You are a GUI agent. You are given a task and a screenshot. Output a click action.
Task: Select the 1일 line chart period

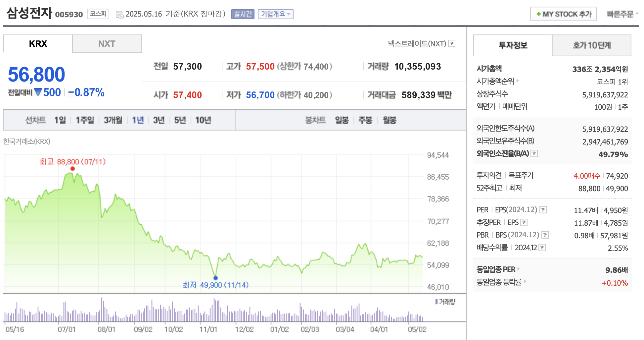[60, 120]
